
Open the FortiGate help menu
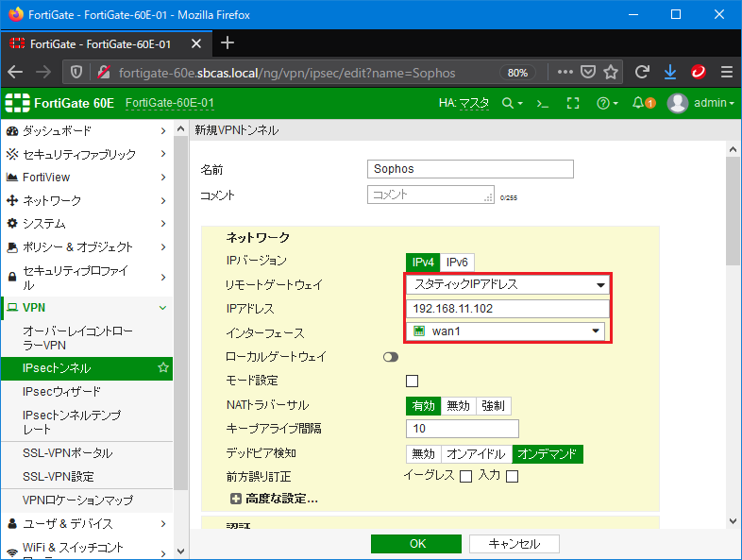608,103
